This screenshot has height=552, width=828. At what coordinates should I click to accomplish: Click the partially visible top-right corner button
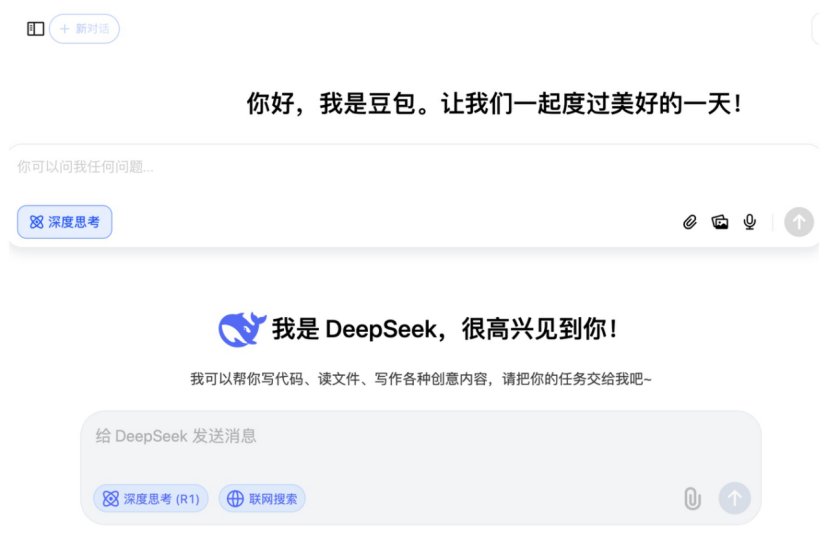[x=820, y=29]
